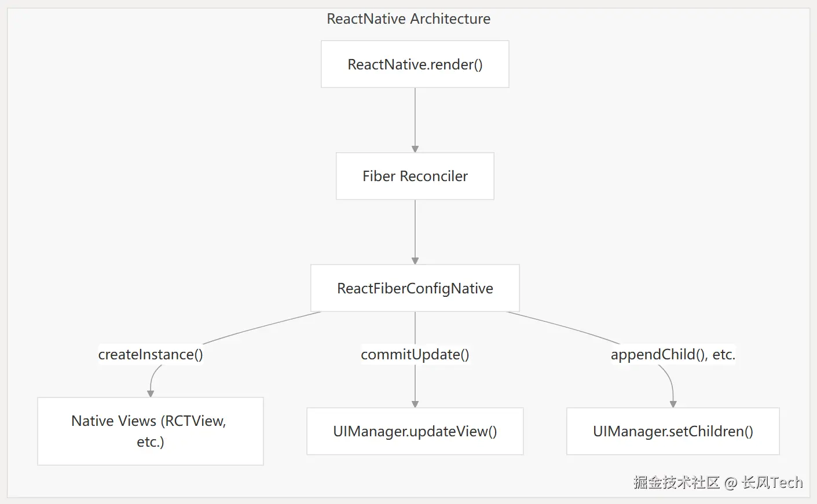Screen dimensions: 817x504
Task: Click the arrowhead entering Native Views node
Action: pyautogui.click(x=151, y=393)
